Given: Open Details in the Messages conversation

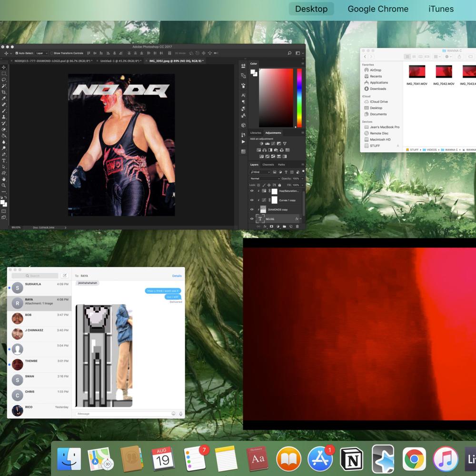Looking at the screenshot, I should tap(177, 276).
